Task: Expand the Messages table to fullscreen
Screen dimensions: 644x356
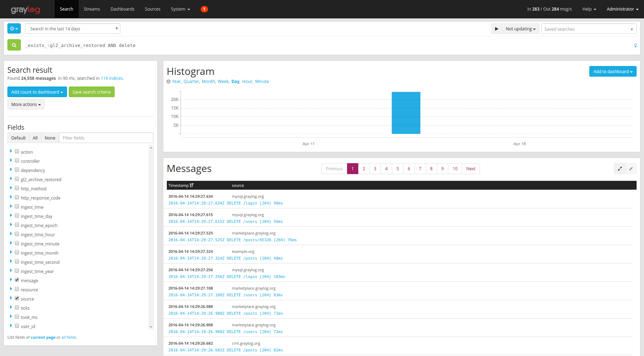Action: click(620, 168)
